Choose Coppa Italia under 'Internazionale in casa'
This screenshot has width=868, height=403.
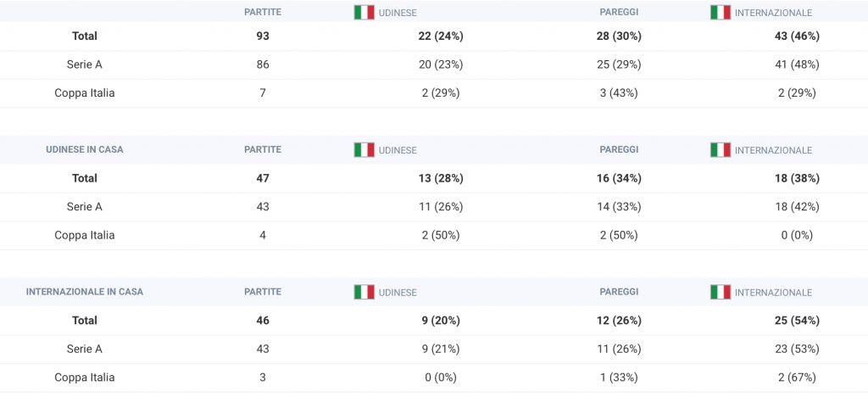[x=85, y=378]
